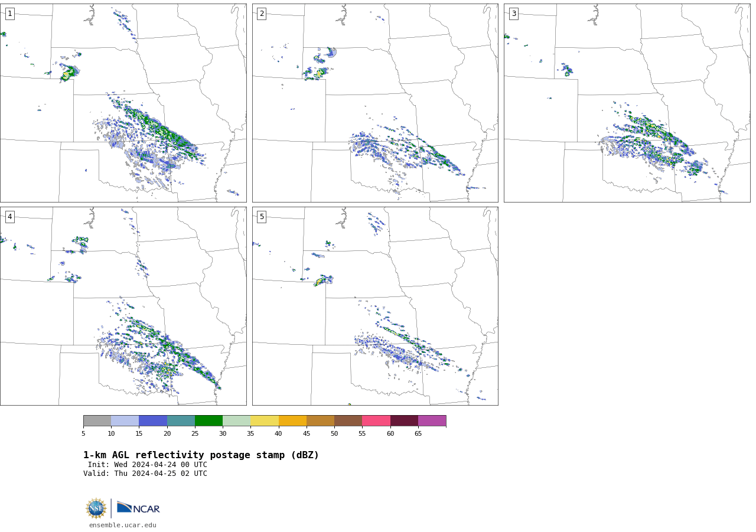Click the boxed number 2 label
The width and height of the screenshot is (756, 532).
pyautogui.click(x=262, y=14)
